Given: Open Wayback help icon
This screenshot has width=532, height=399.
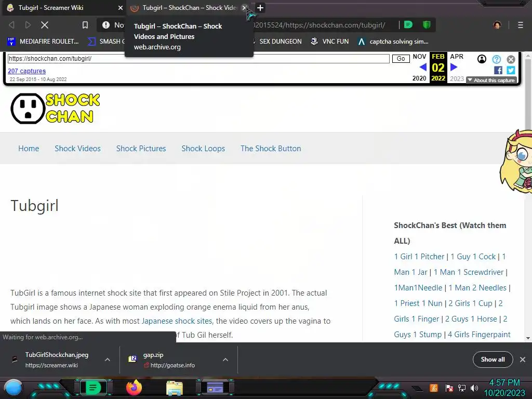Looking at the screenshot, I should coord(496,59).
